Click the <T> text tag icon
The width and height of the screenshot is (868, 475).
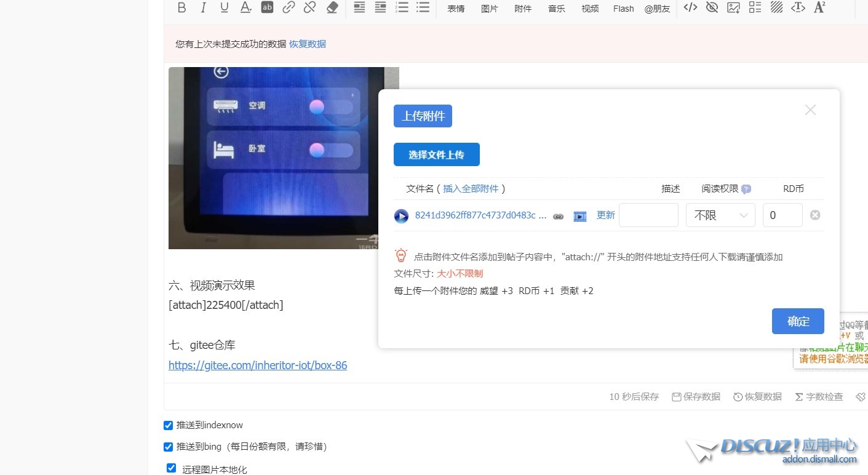pos(798,7)
